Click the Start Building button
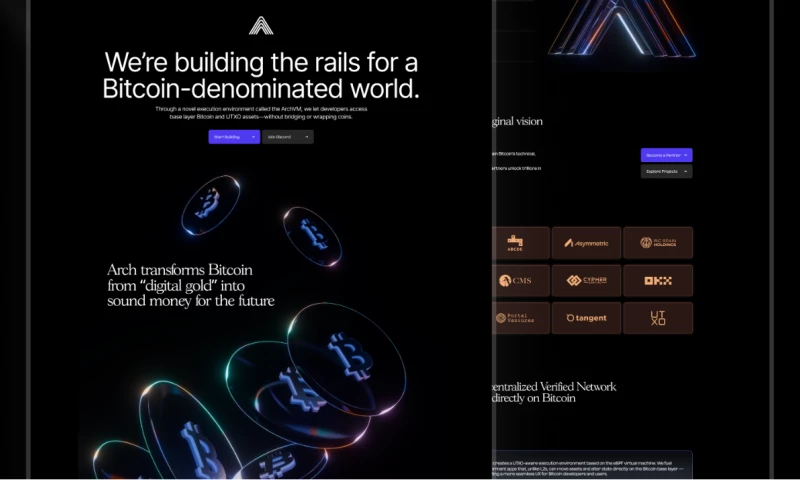 pyautogui.click(x=234, y=137)
